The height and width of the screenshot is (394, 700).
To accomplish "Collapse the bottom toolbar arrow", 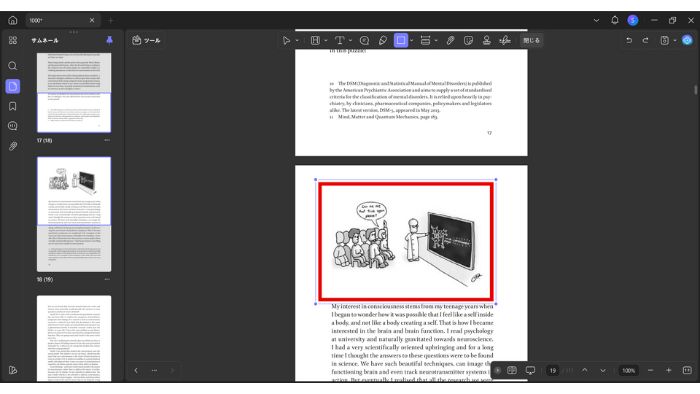I will tap(497, 370).
